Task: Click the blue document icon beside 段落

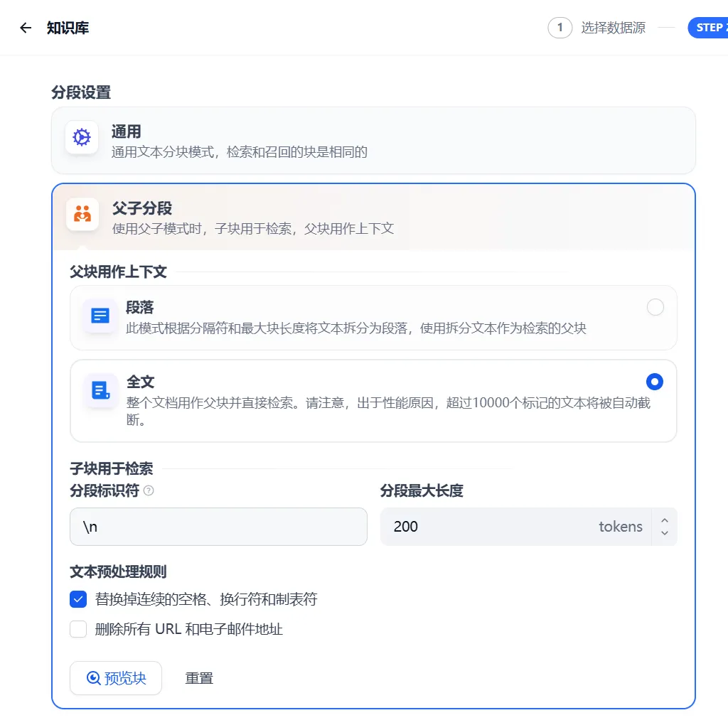Action: pos(98,316)
